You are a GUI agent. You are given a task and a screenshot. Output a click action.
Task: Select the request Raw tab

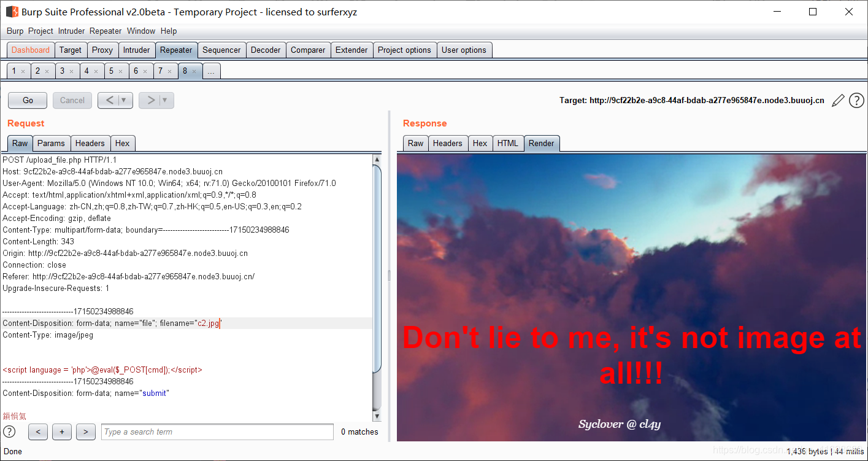pos(20,143)
